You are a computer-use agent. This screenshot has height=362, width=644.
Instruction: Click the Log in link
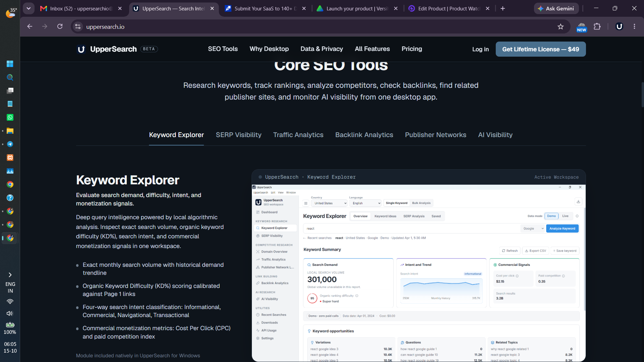[x=480, y=49]
